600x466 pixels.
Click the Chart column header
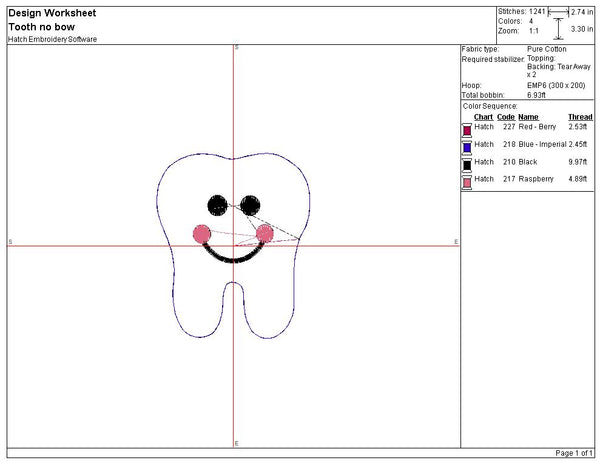tap(483, 117)
